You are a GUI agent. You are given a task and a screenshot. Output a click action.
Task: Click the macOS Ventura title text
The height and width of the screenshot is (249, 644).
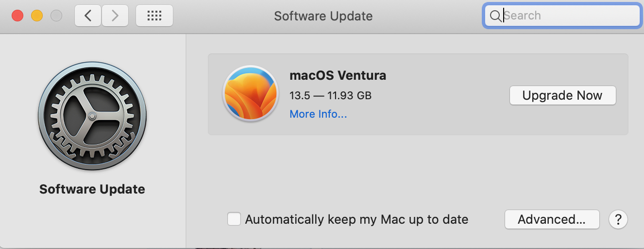click(338, 75)
